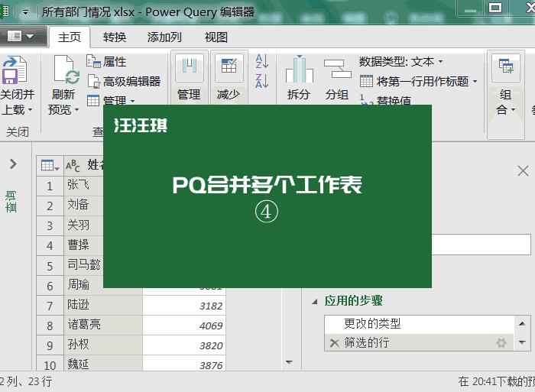
Task: Switch to the Transform (转换) tab
Action: 115,37
